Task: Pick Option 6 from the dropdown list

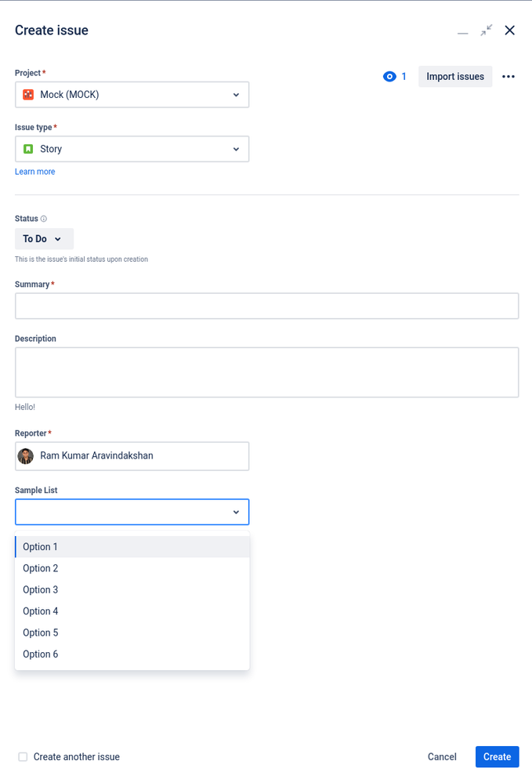Action: (132, 654)
